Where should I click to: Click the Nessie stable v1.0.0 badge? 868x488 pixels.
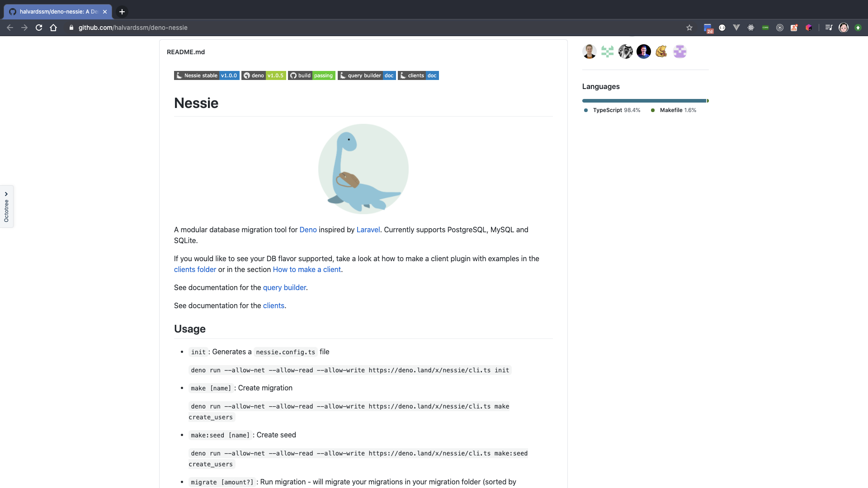[206, 75]
